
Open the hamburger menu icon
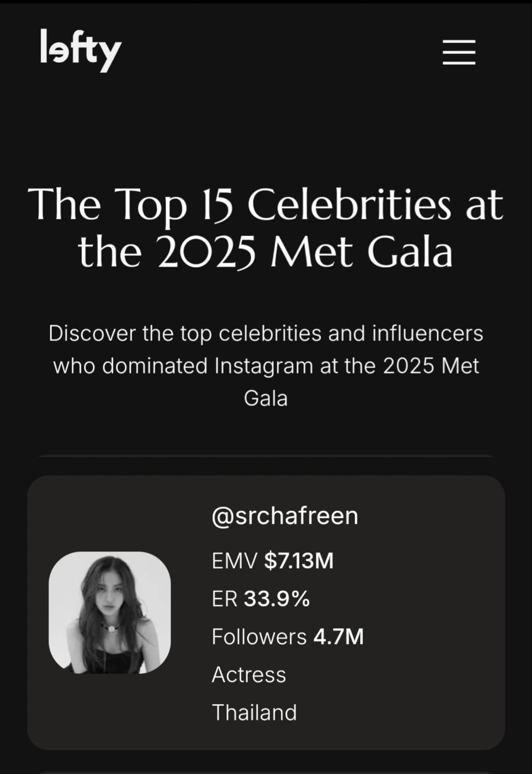pyautogui.click(x=459, y=52)
